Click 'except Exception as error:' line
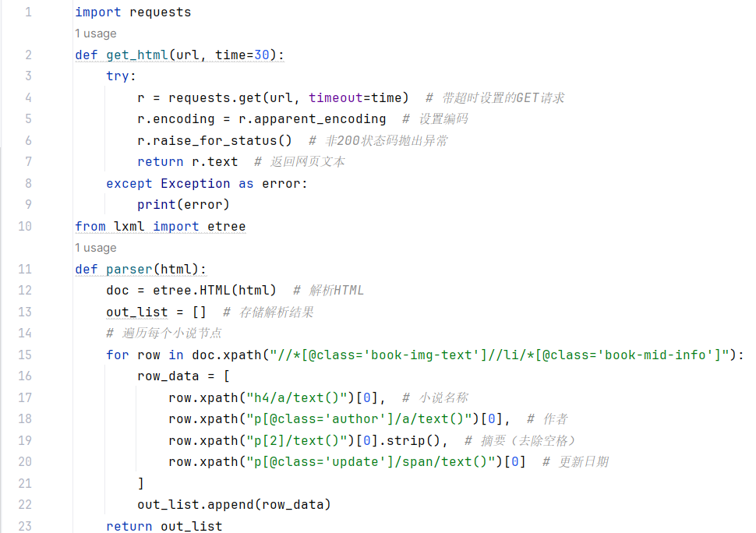756x533 pixels. click(207, 184)
